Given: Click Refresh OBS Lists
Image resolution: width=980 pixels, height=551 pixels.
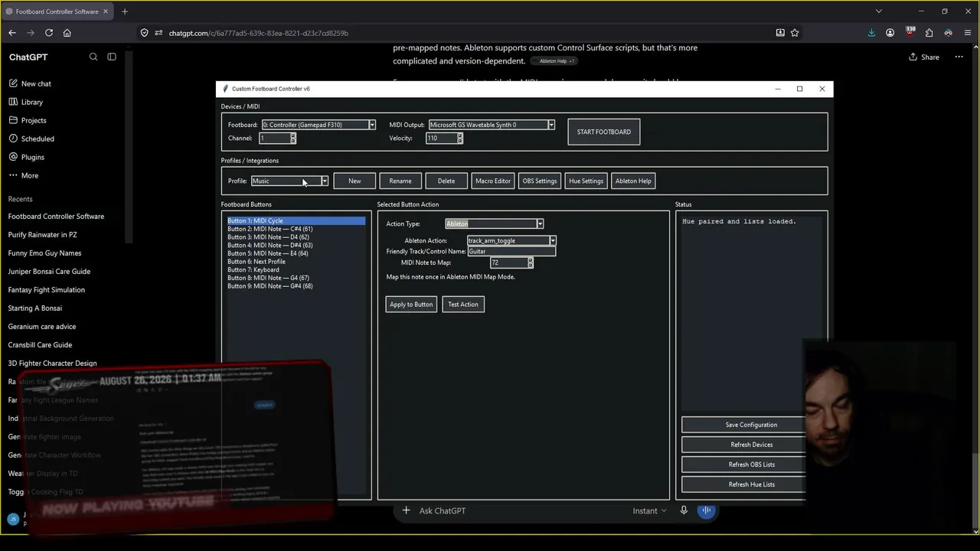Looking at the screenshot, I should pyautogui.click(x=751, y=465).
